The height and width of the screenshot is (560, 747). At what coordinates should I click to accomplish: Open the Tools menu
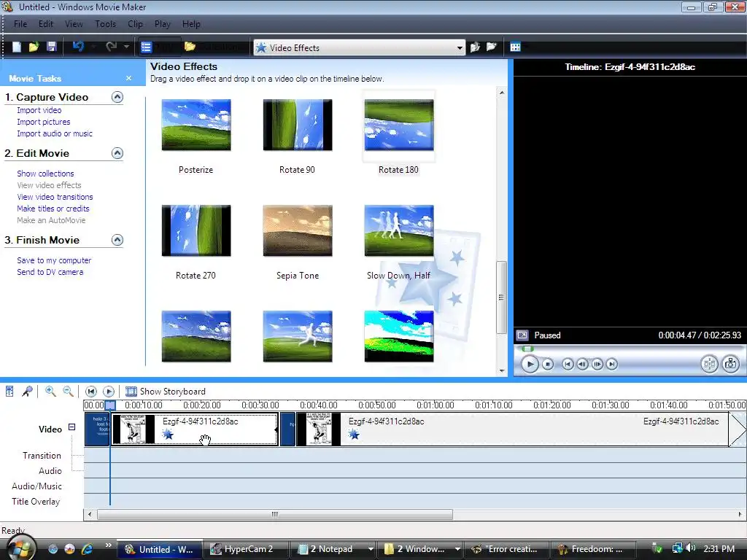click(105, 24)
